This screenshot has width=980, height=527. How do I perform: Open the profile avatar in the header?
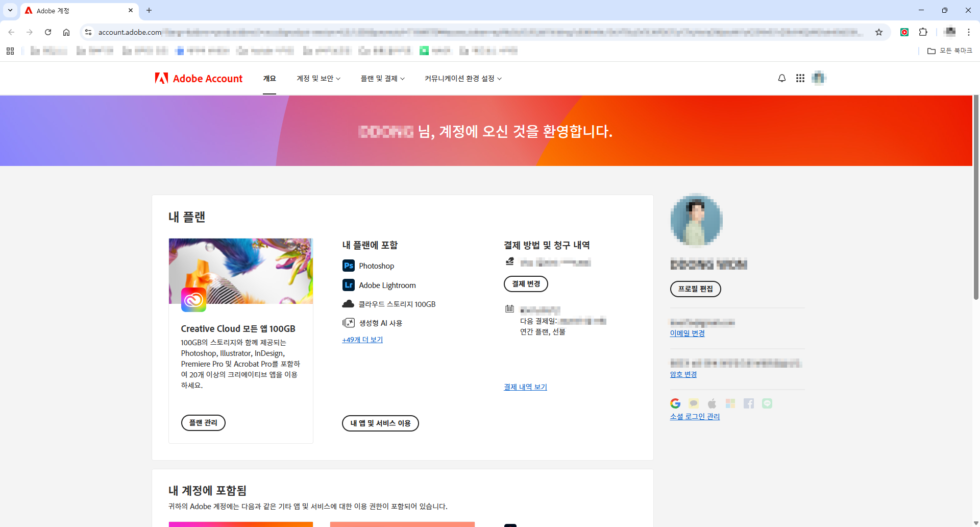819,78
